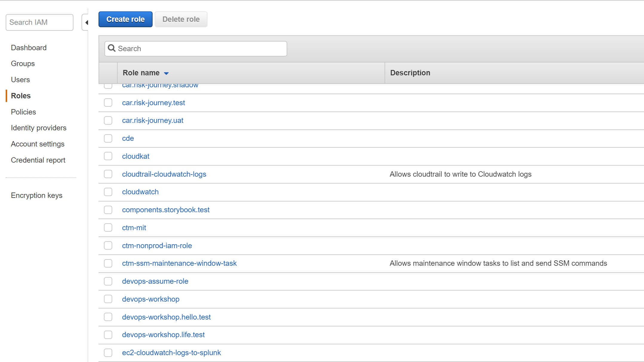Image resolution: width=644 pixels, height=362 pixels.
Task: Open Policies in the sidebar
Action: (23, 112)
